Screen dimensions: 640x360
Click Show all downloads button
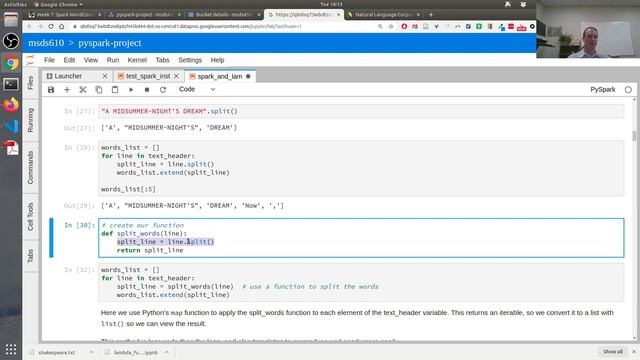click(x=613, y=351)
